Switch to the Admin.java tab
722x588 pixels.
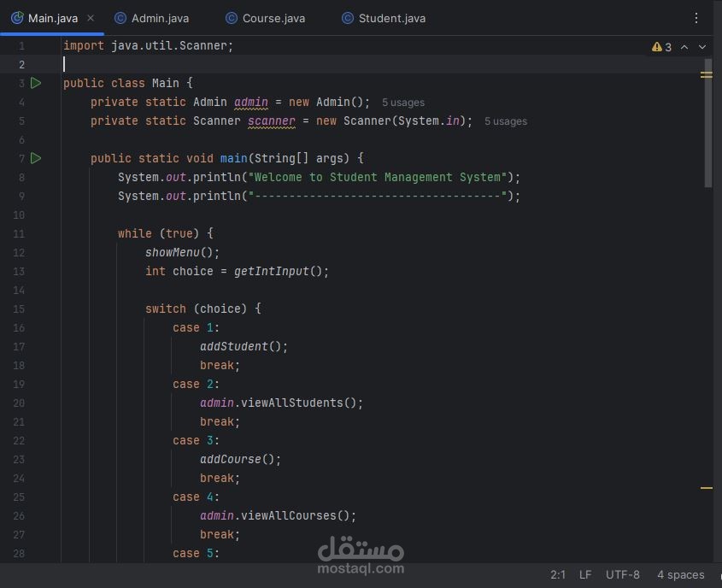click(x=151, y=19)
